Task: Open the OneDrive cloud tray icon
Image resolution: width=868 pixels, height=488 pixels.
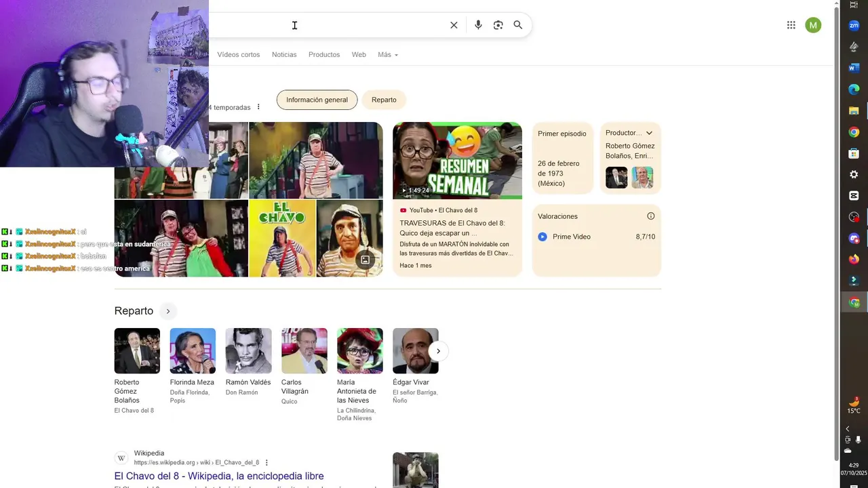Action: 848,451
